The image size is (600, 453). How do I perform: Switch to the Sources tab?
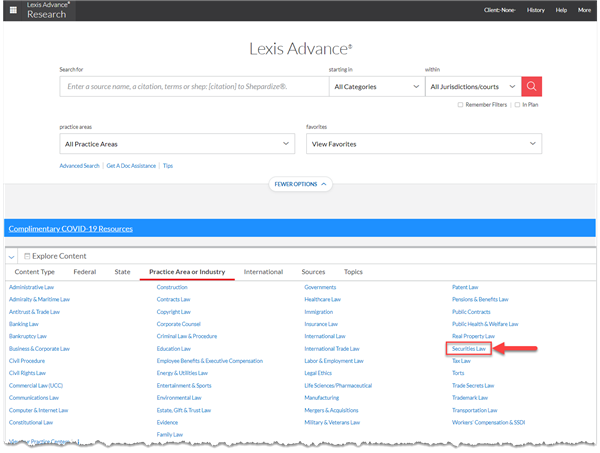click(x=313, y=272)
